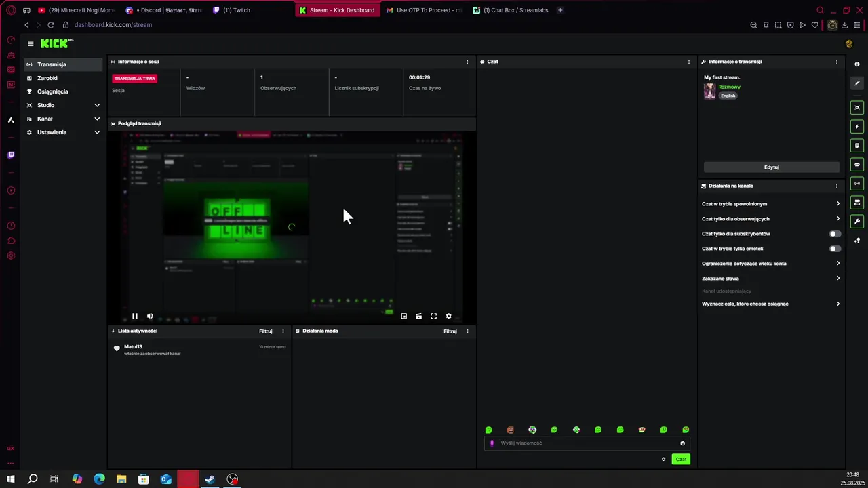Open Ograniczenie dotyczące wieku konta options
Viewport: 868px width, 488px height.
coord(771,264)
